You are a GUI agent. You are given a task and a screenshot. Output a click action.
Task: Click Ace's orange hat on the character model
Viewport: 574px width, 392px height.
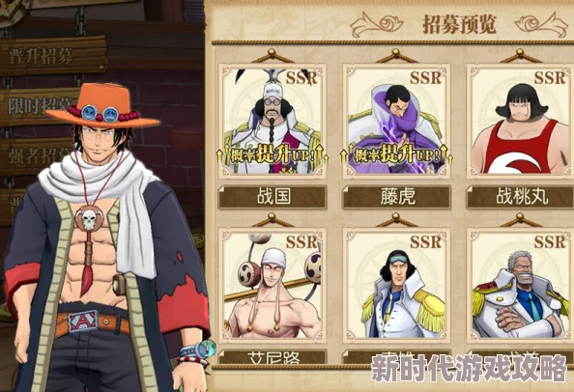click(x=102, y=105)
